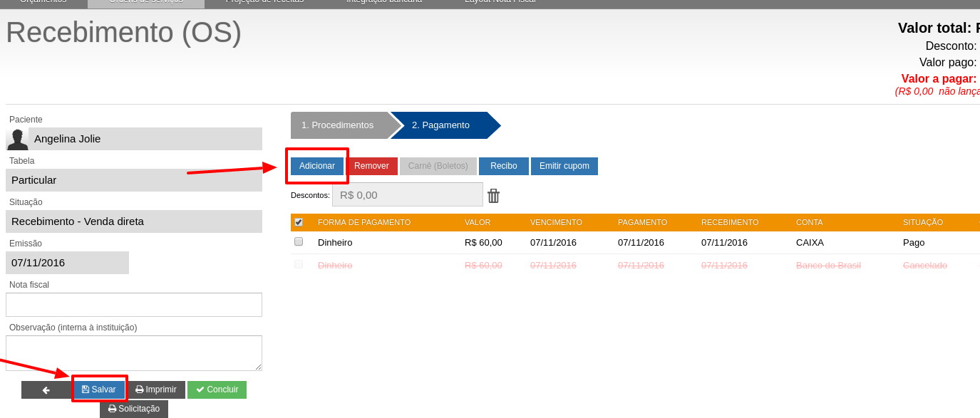Switch to the 1. Procedimentos step
This screenshot has height=418, width=980.
pyautogui.click(x=341, y=125)
